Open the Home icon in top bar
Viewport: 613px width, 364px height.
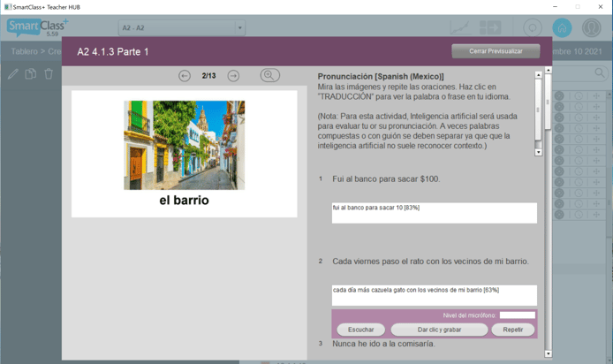[x=562, y=27]
